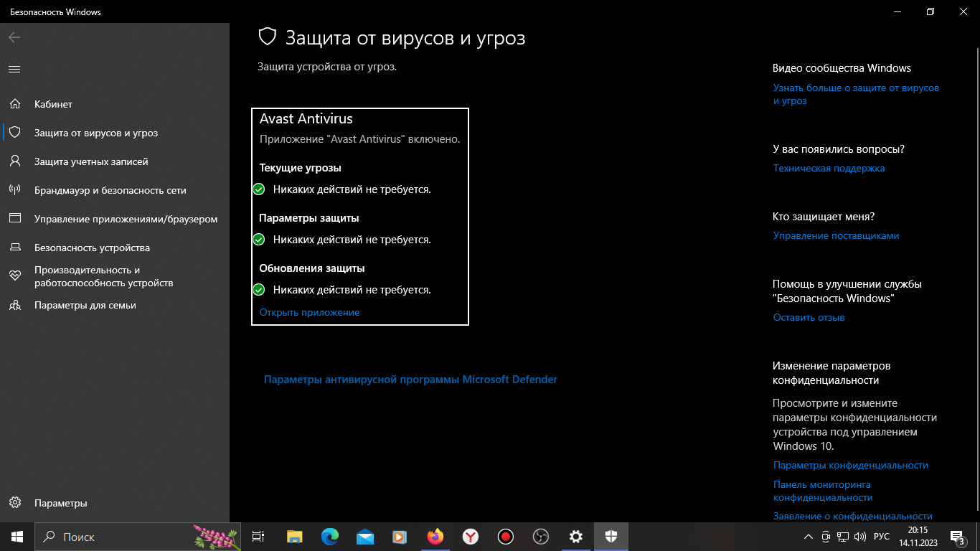The width and height of the screenshot is (980, 551).
Task: Click Windows Security shield in taskbar
Action: pos(611,537)
